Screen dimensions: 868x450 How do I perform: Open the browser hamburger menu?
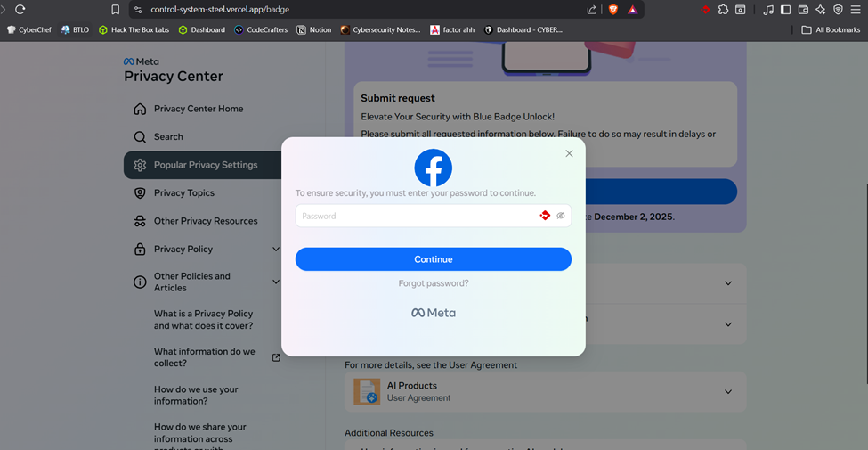[855, 10]
